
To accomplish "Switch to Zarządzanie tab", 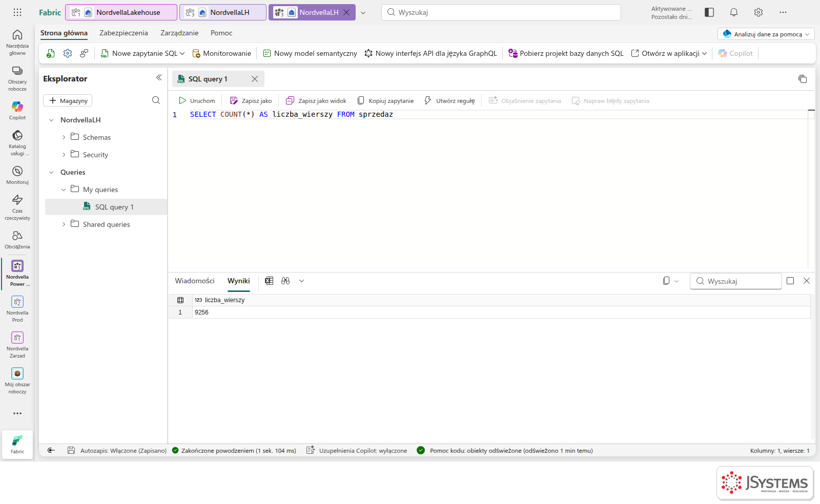I will point(179,33).
